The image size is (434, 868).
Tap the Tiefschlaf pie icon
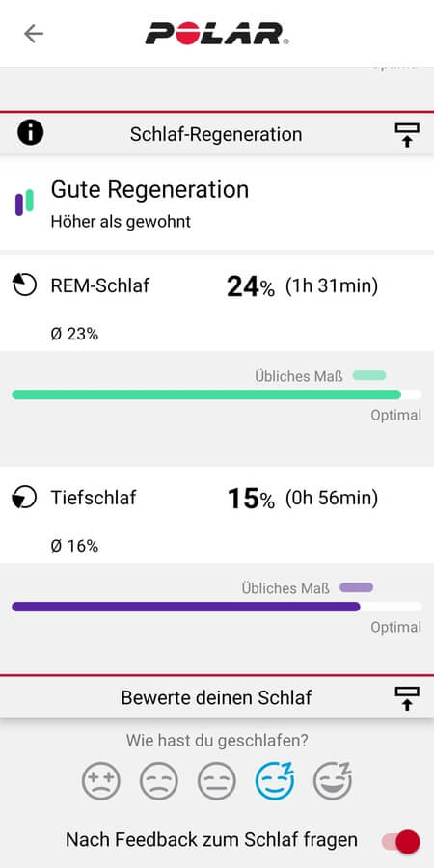(x=24, y=497)
